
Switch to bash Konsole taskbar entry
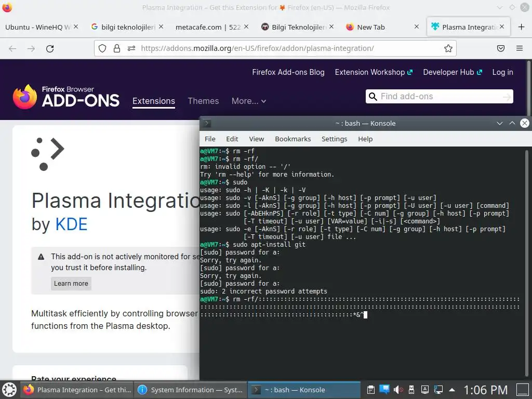[x=304, y=390]
